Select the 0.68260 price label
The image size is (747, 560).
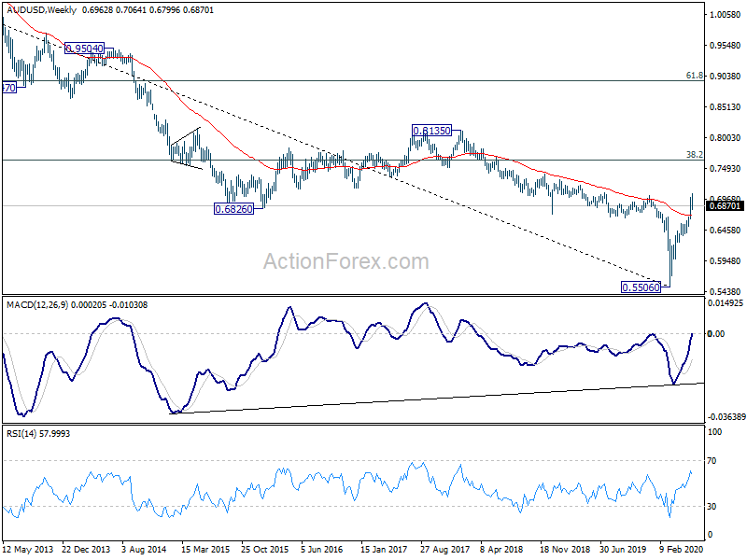(x=234, y=209)
